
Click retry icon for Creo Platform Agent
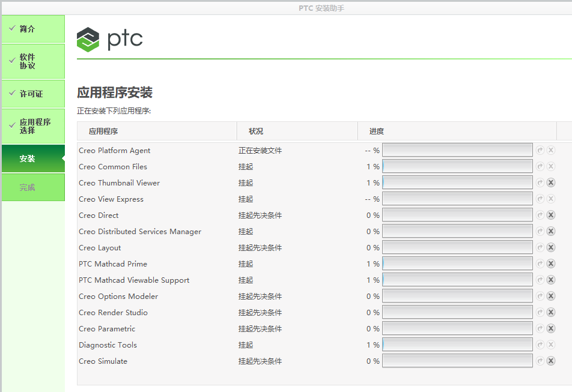(540, 150)
